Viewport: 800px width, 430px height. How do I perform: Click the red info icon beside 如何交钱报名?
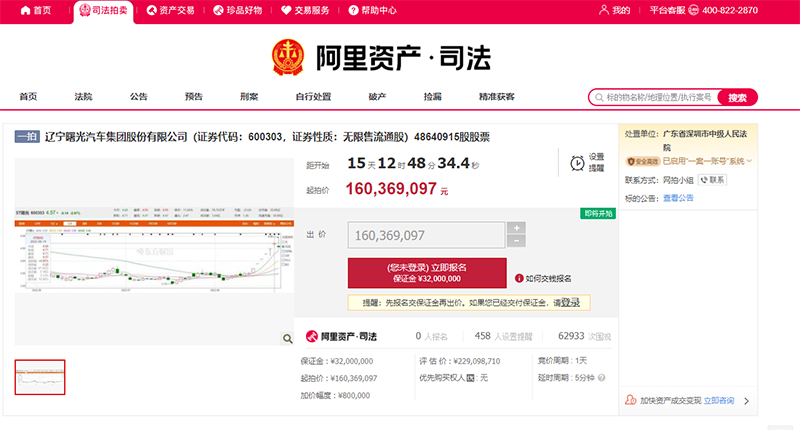click(x=519, y=279)
